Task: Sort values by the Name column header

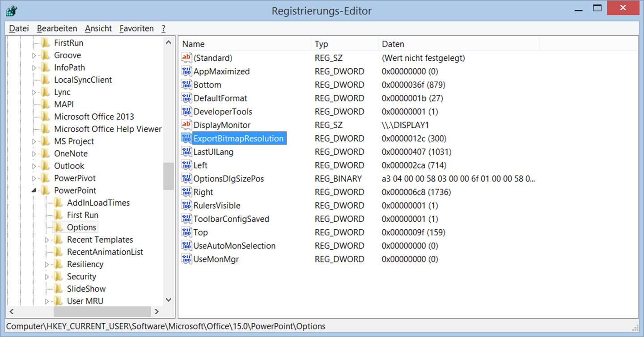Action: click(x=245, y=44)
